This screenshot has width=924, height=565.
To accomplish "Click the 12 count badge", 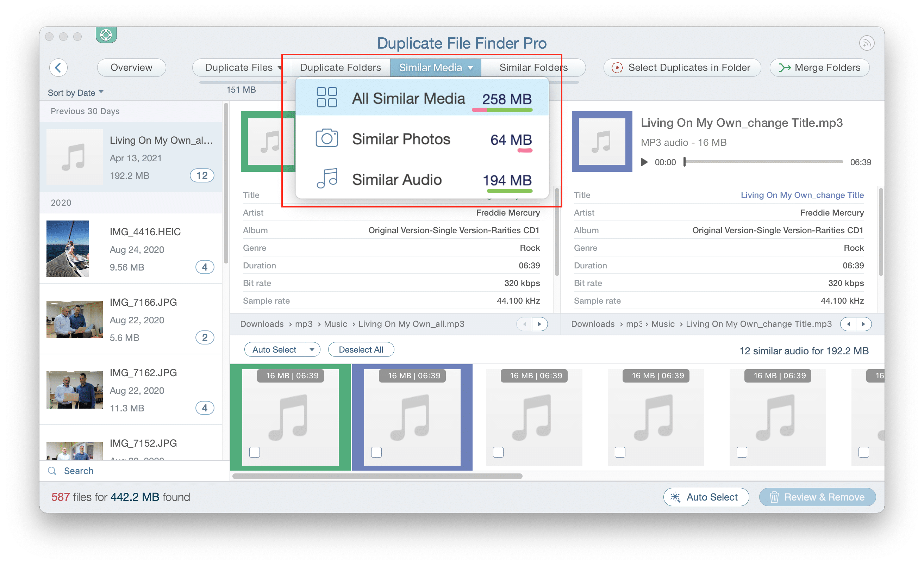I will tap(202, 175).
